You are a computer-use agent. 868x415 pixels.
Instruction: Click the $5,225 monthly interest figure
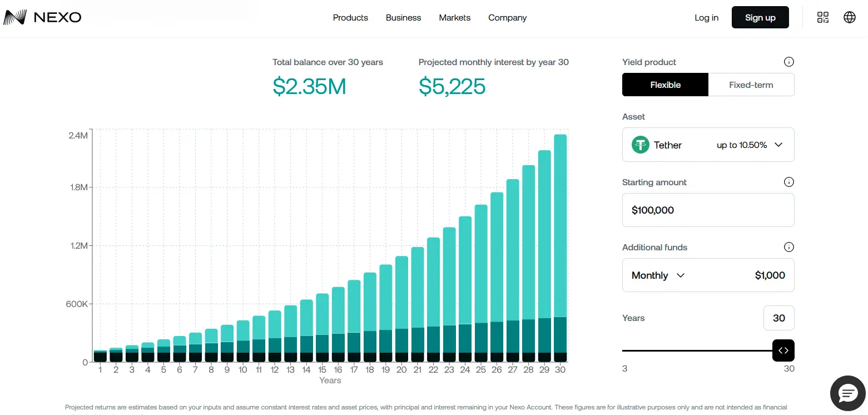click(x=452, y=86)
